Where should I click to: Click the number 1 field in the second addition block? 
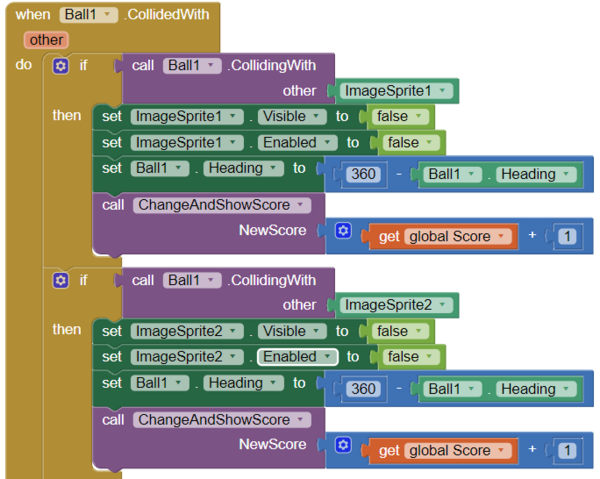(x=567, y=451)
